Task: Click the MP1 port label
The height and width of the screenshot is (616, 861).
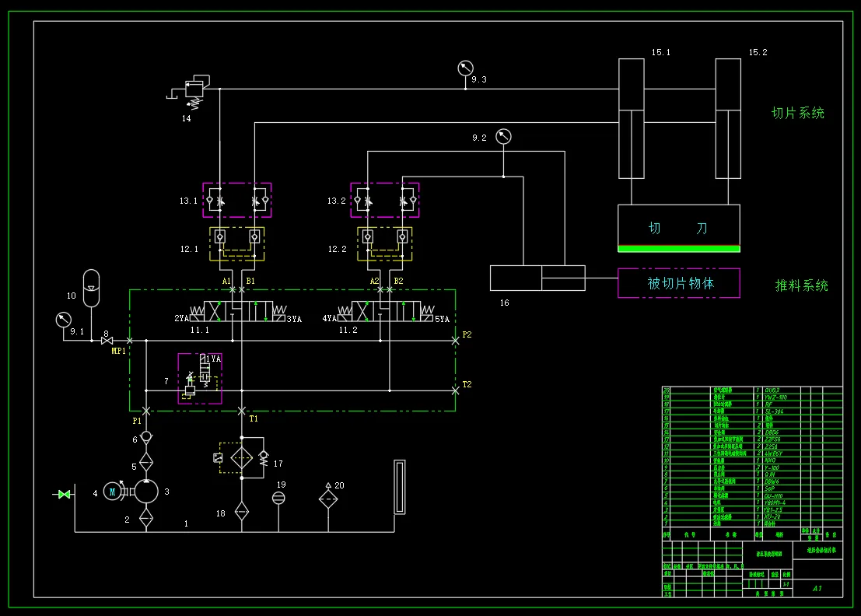Action: click(x=118, y=351)
